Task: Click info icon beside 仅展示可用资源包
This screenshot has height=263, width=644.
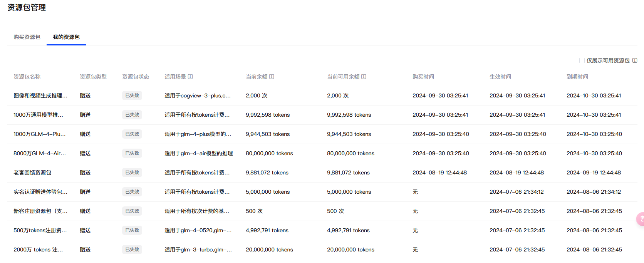Action: (x=635, y=60)
